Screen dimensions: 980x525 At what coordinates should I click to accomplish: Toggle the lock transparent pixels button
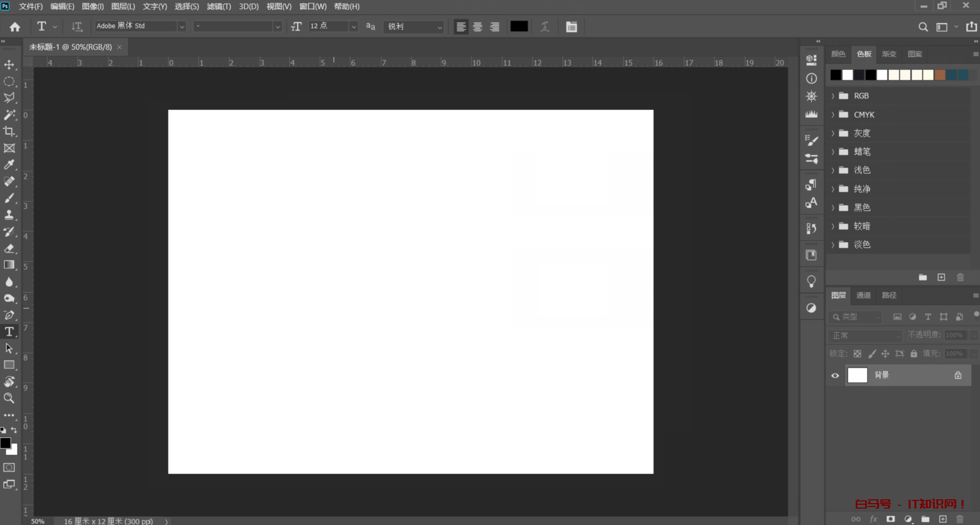pos(857,354)
